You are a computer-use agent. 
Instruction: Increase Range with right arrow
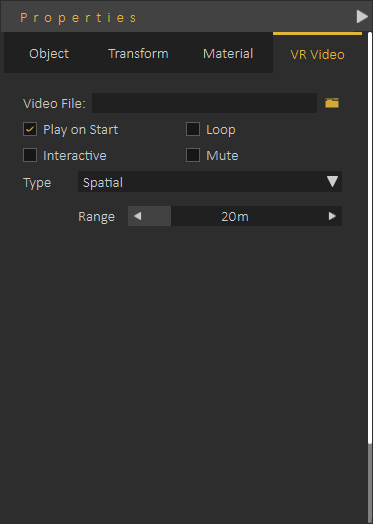pyautogui.click(x=332, y=216)
